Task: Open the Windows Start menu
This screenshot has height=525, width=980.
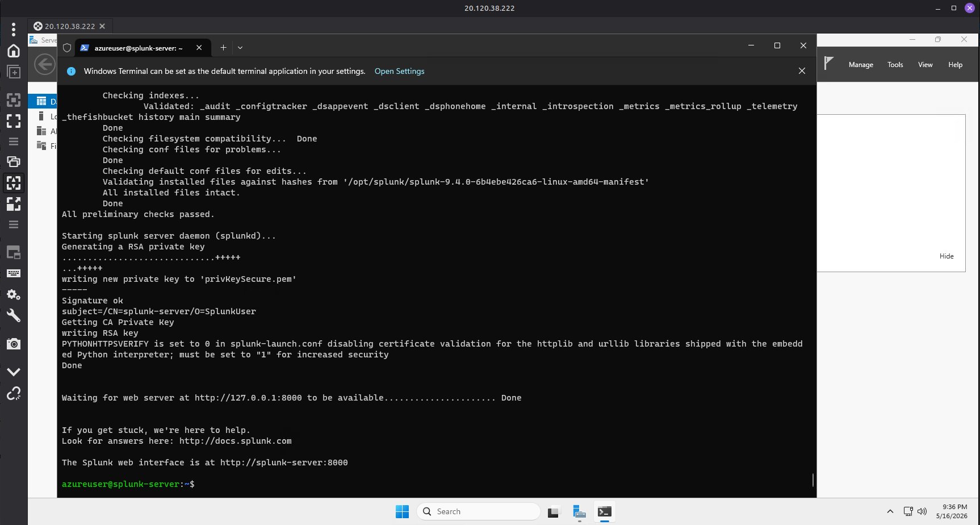Action: point(402,511)
